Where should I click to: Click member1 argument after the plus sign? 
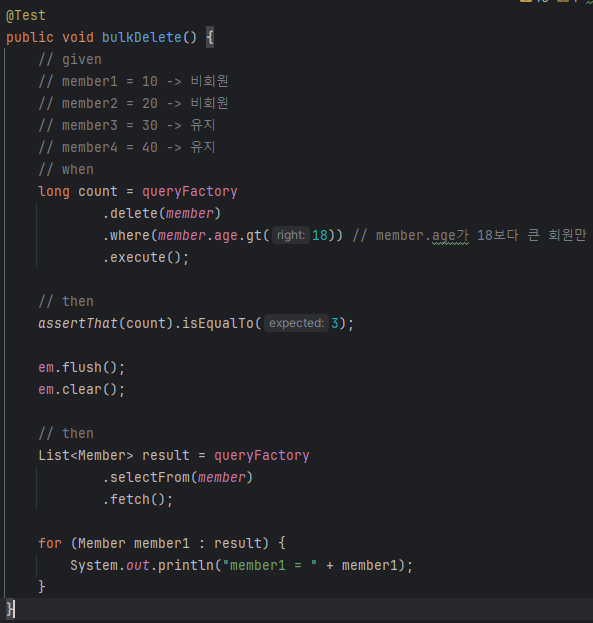click(x=370, y=565)
